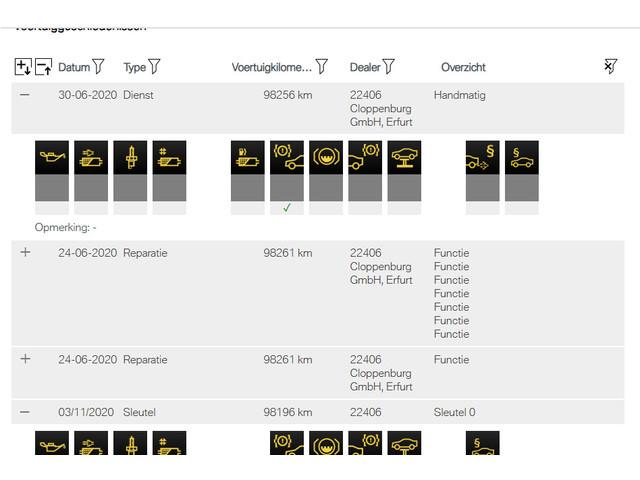Click the emission inspection icon in Dienst row
Viewport: 640px width, 480px height.
click(x=482, y=158)
